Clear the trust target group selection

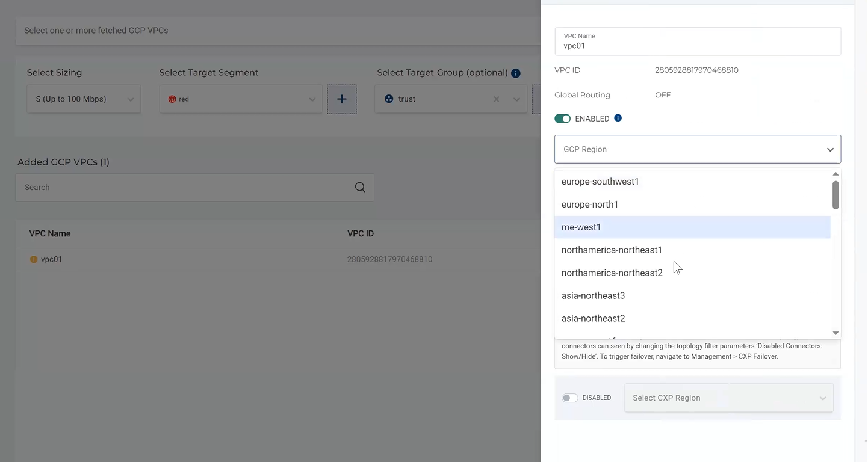pyautogui.click(x=496, y=99)
